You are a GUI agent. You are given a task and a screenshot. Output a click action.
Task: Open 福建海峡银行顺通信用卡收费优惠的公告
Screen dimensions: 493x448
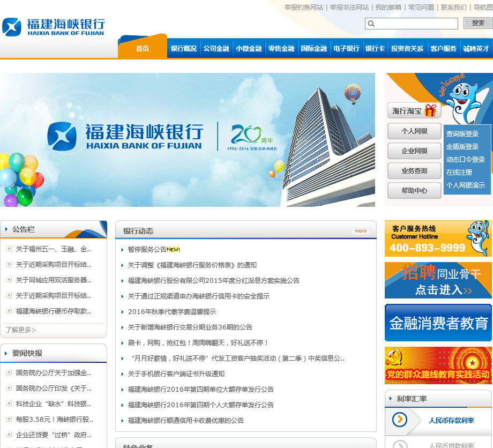[x=186, y=420]
